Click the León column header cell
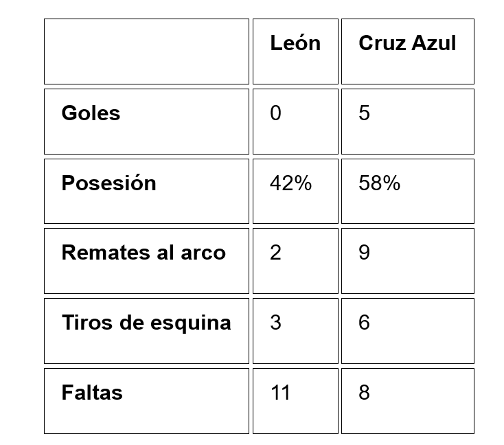 [295, 52]
